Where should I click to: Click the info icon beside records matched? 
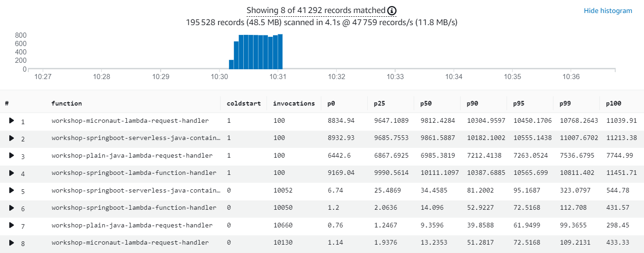click(392, 11)
